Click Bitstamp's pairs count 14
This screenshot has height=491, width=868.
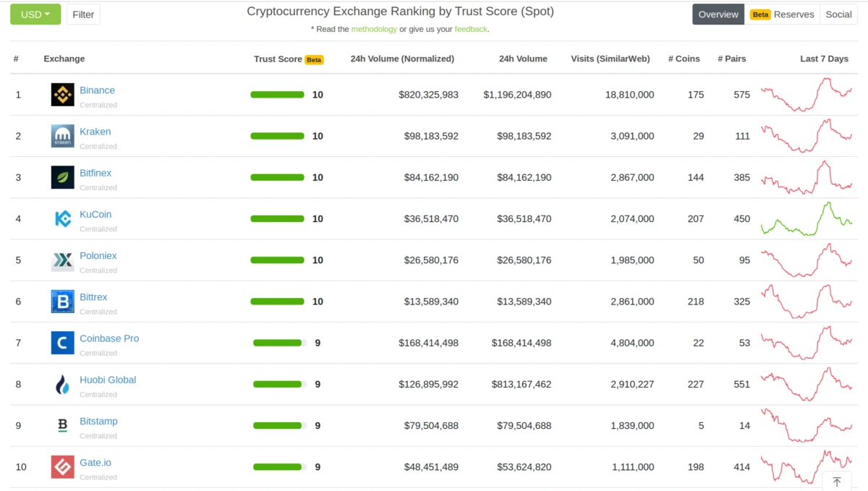744,425
